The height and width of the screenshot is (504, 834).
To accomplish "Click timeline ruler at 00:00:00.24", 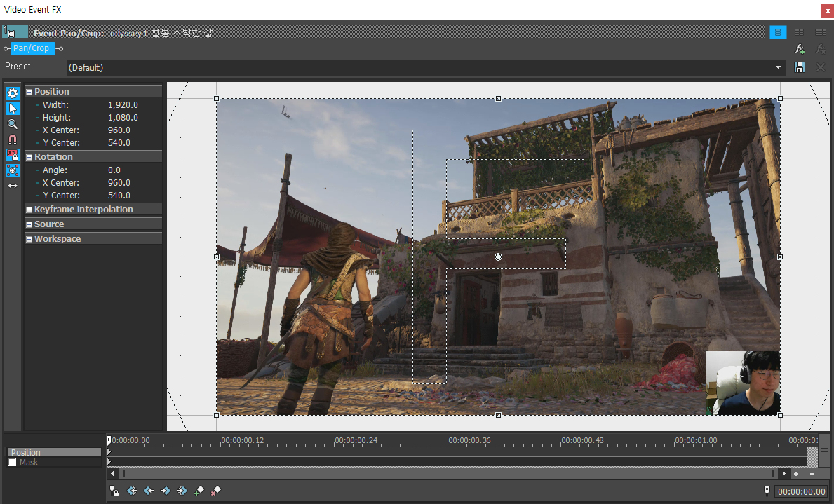I will [356, 441].
